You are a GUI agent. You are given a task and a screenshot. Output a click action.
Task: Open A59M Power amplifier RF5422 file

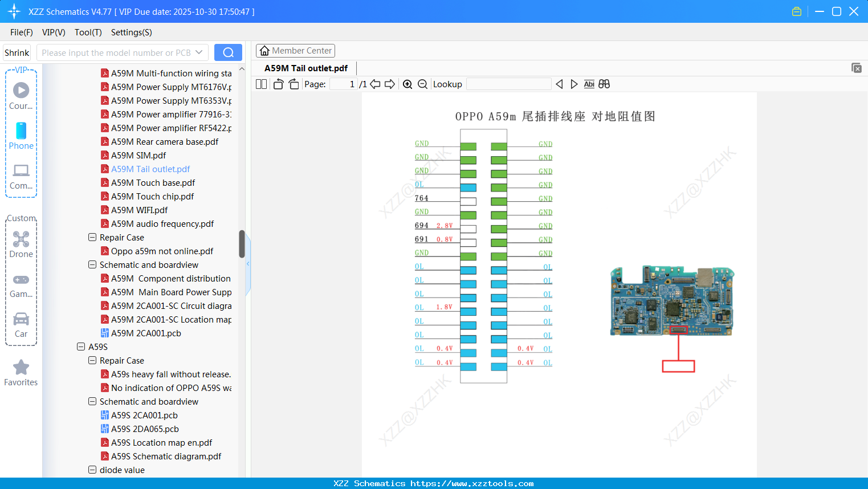coord(166,128)
